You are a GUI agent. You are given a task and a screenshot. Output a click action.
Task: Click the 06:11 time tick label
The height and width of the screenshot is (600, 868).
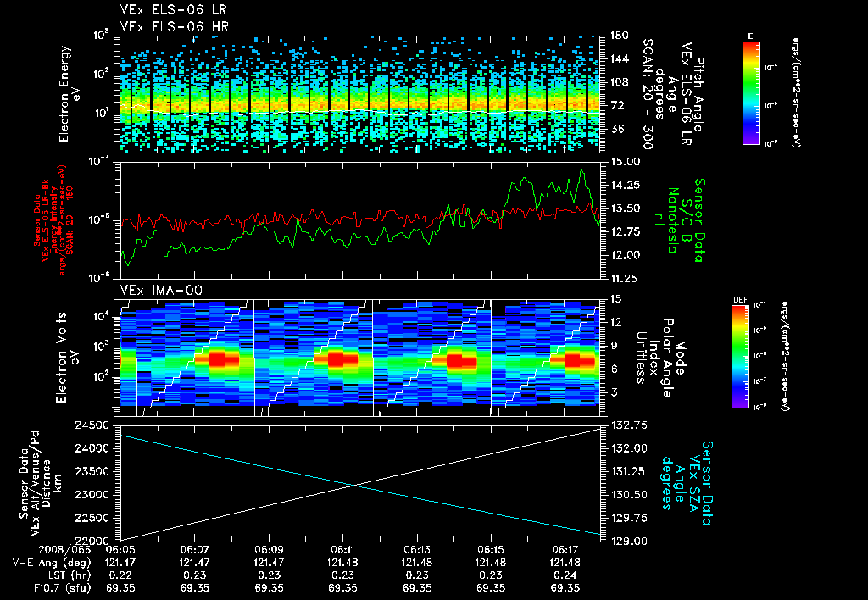coord(342,550)
